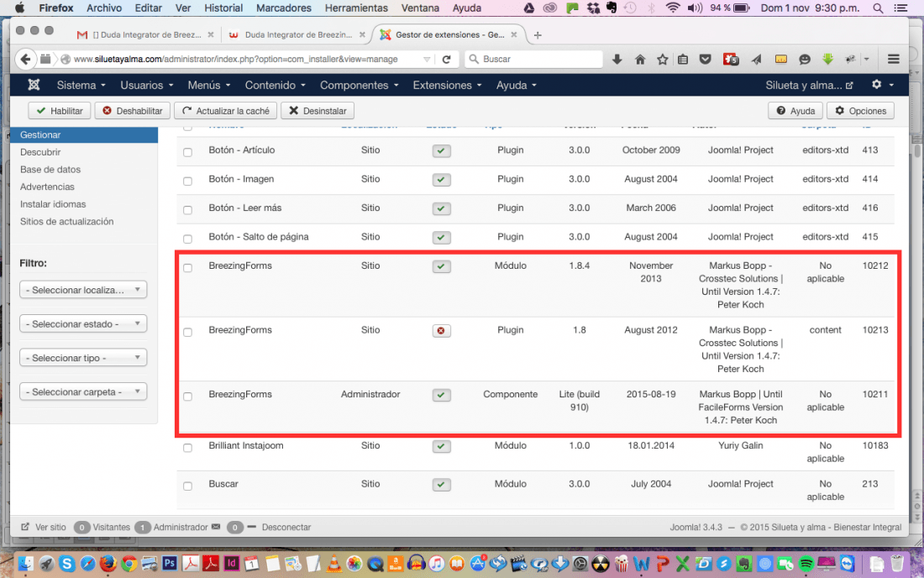
Task: Open the yellow ruler measure icon
Action: coord(781,59)
